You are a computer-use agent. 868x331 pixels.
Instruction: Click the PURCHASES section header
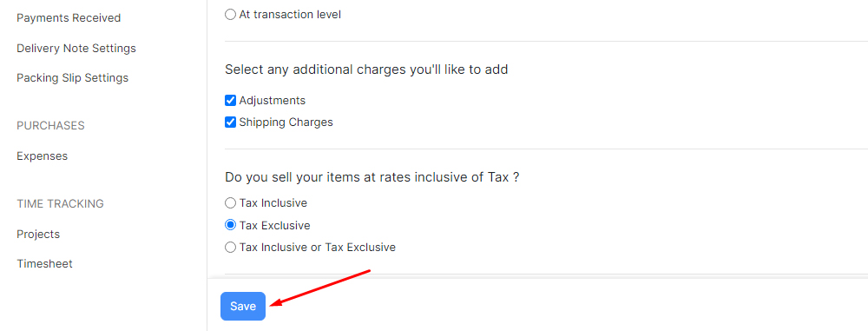(50, 125)
